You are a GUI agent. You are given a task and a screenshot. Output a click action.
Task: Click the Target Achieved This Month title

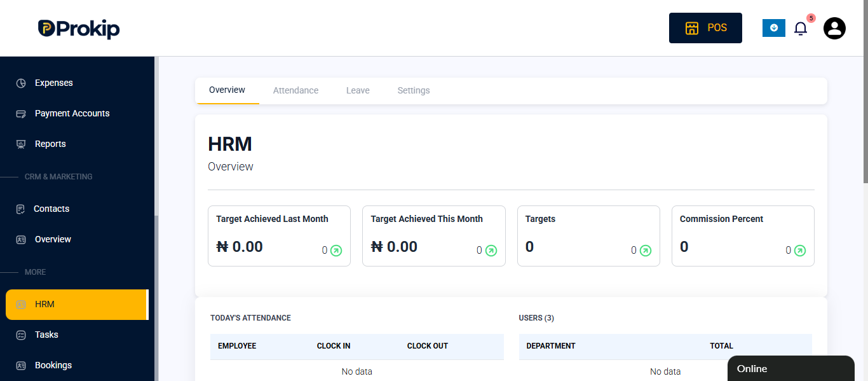click(427, 219)
